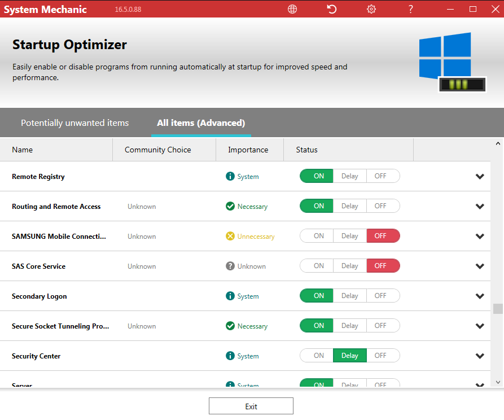Select the Remote Registry row name
The image size is (504, 420).
click(x=38, y=177)
